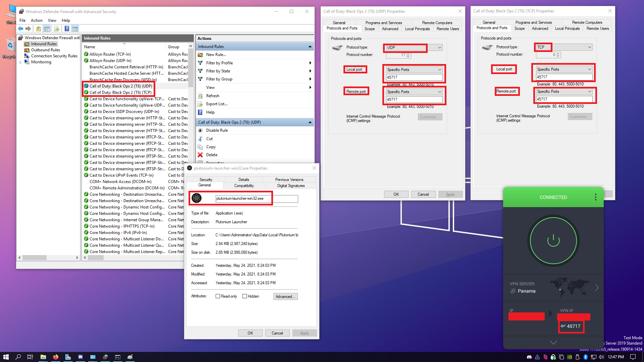Open File Explorer from the taskbar
The width and height of the screenshot is (644, 362).
click(x=43, y=357)
